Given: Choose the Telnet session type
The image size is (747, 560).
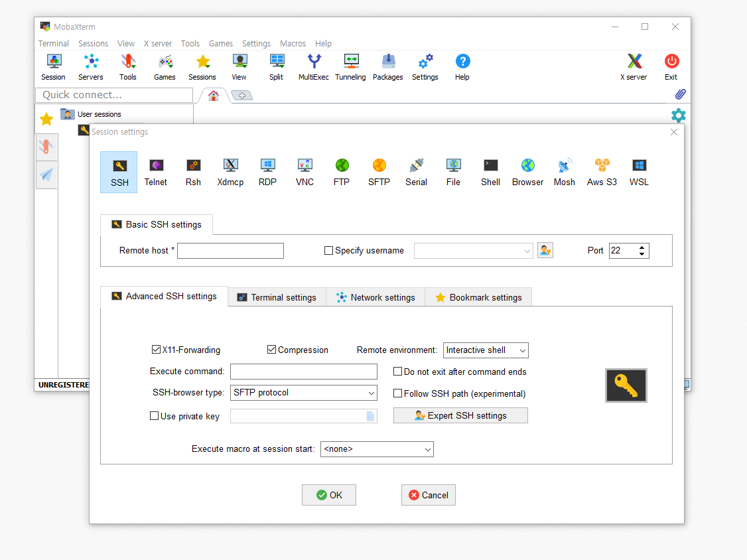Looking at the screenshot, I should 156,172.
